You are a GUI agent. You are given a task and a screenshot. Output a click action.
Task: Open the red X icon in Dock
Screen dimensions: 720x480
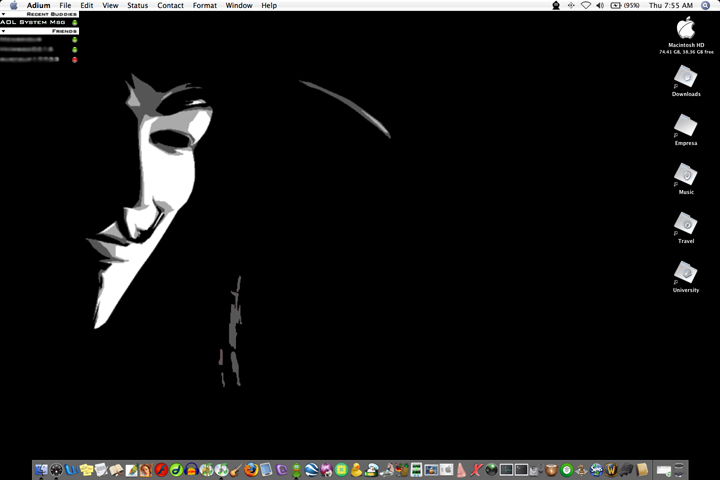tap(476, 470)
